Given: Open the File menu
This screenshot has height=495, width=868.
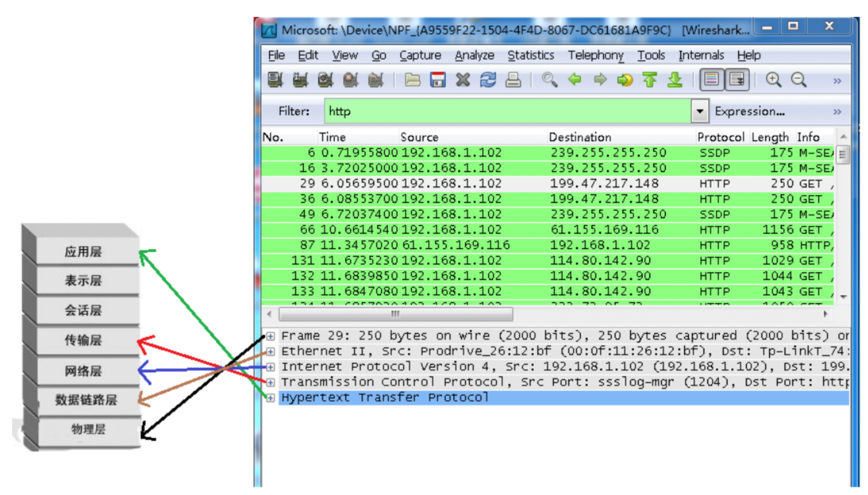Looking at the screenshot, I should click(x=276, y=55).
